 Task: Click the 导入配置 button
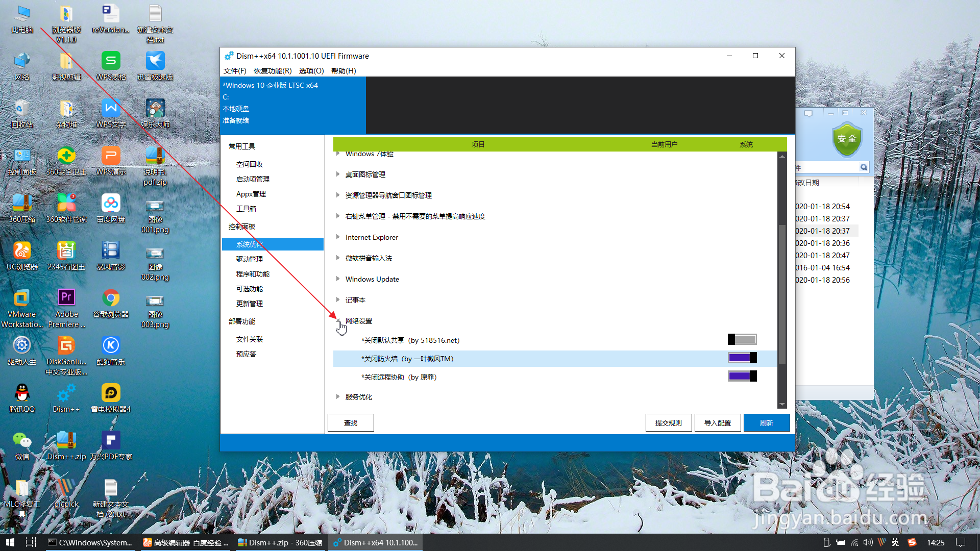point(717,423)
